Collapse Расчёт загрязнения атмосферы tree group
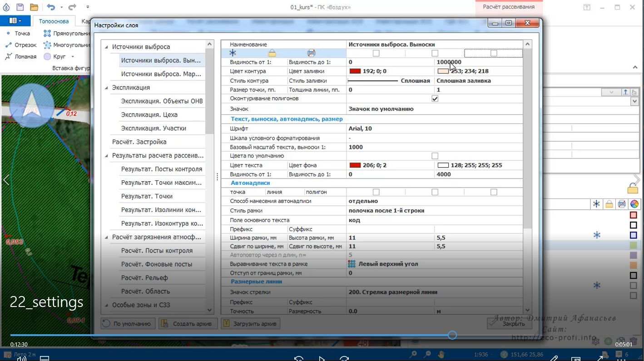Screen dimensions: 644x361 pos(107,237)
